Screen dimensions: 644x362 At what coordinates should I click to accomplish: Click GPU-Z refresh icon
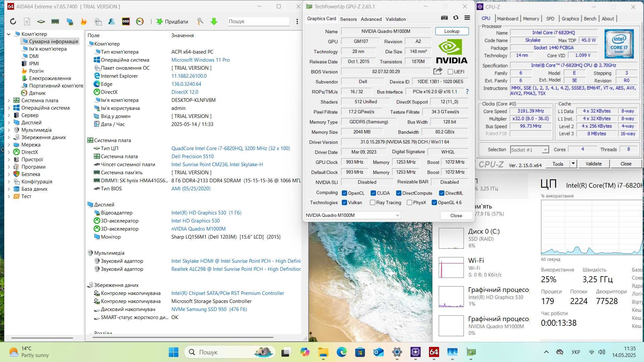pos(456,18)
